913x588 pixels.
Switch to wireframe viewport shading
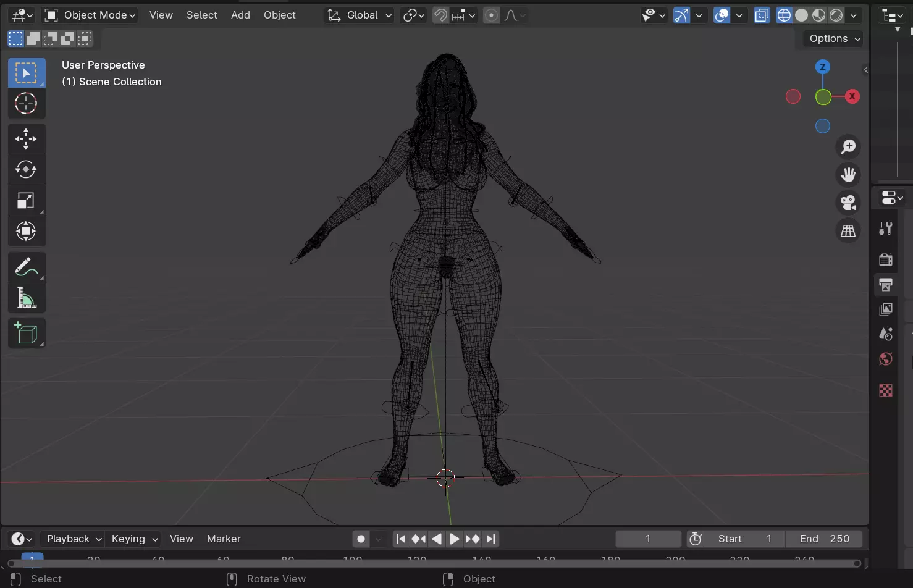click(784, 15)
